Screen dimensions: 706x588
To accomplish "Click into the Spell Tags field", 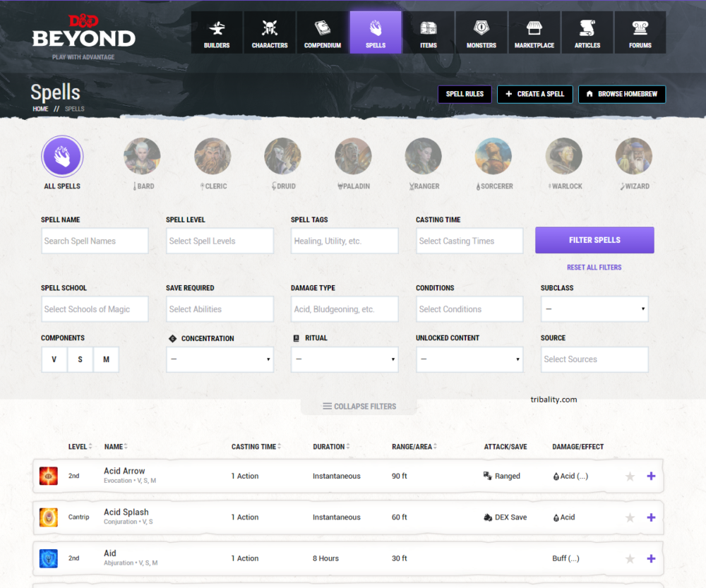I will [x=345, y=241].
